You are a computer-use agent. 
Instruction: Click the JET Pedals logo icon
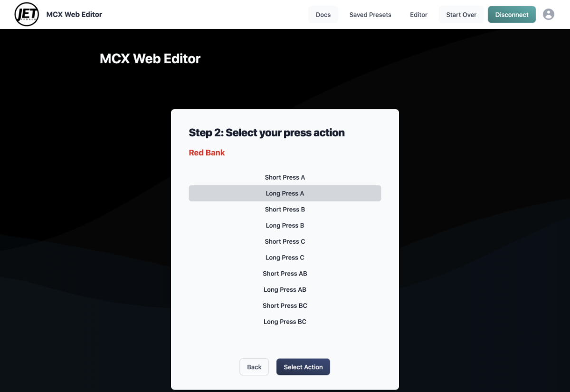point(27,14)
